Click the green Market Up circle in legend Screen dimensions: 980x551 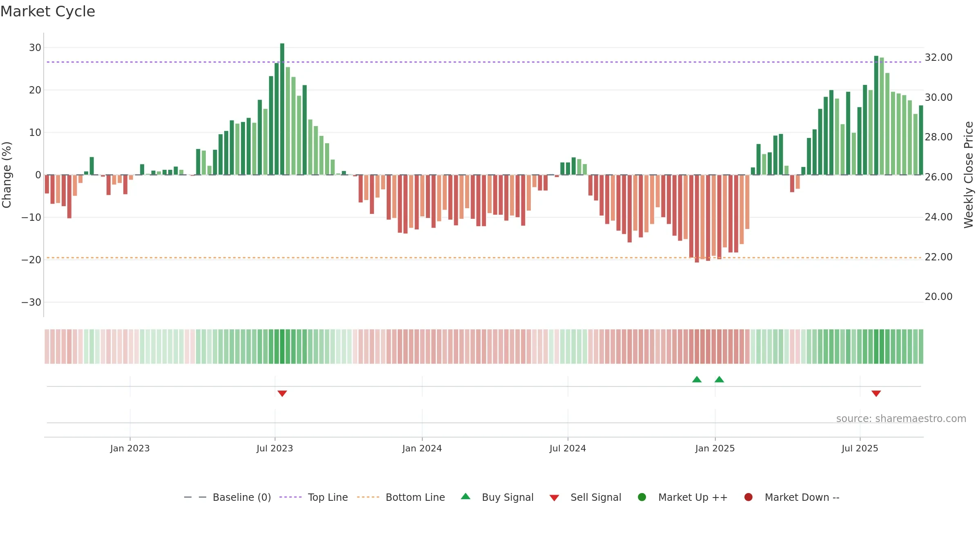click(x=642, y=497)
